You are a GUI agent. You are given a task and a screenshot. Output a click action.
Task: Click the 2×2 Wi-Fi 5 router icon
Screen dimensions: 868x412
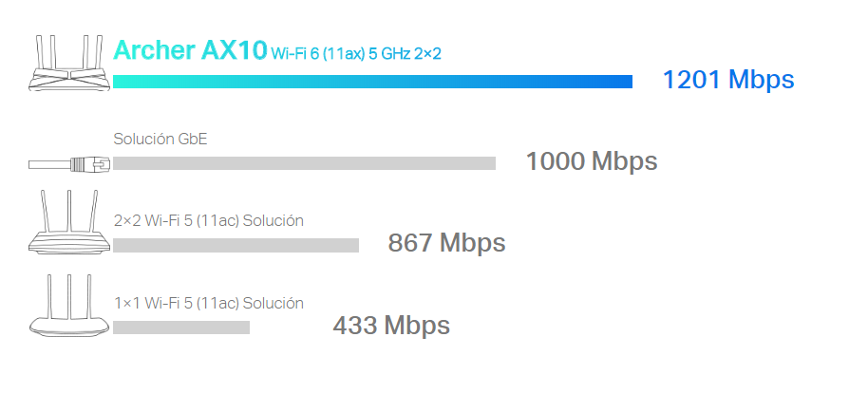pos(69,223)
